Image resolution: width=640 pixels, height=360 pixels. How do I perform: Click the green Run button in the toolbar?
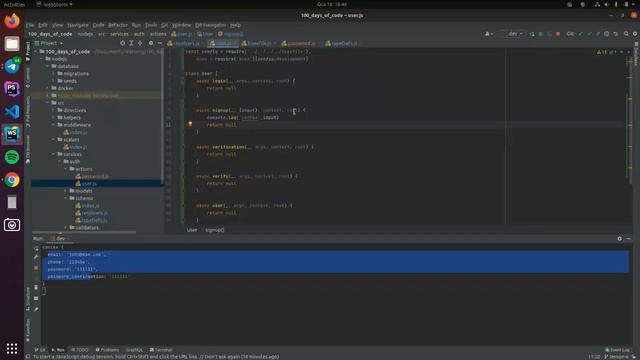(540, 34)
